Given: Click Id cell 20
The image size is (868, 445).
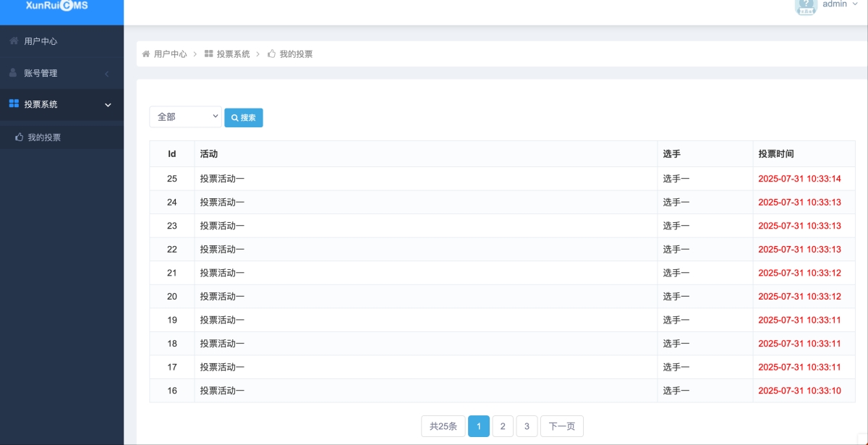Looking at the screenshot, I should point(172,296).
